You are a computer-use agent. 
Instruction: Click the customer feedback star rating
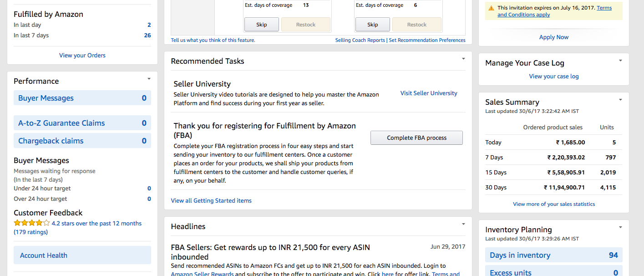tap(31, 223)
